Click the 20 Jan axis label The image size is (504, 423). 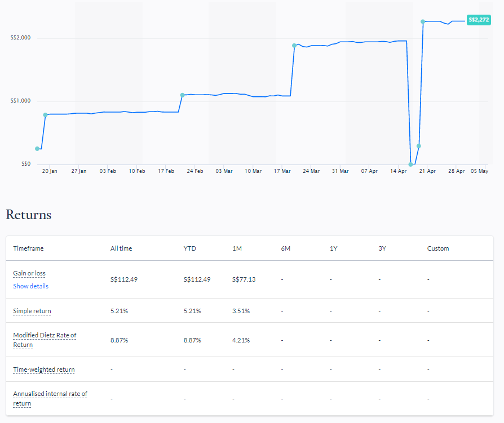pyautogui.click(x=50, y=171)
